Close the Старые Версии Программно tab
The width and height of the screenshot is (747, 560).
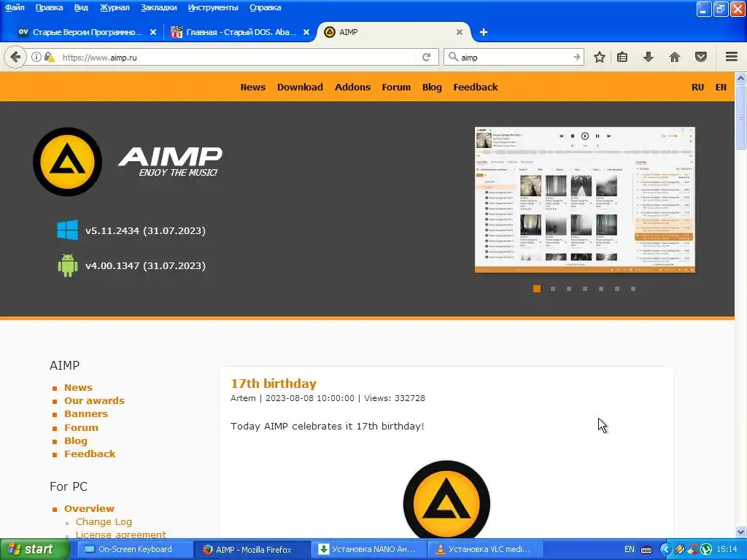(x=153, y=32)
